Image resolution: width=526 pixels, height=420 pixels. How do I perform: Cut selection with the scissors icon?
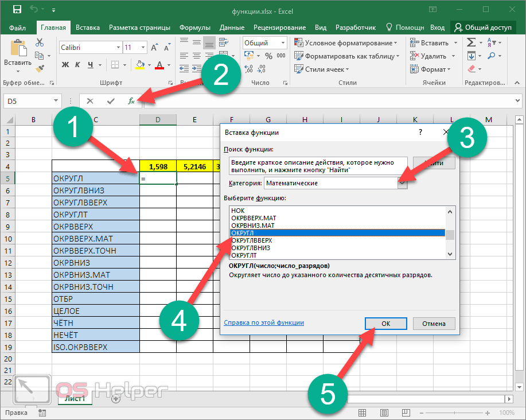coord(40,42)
